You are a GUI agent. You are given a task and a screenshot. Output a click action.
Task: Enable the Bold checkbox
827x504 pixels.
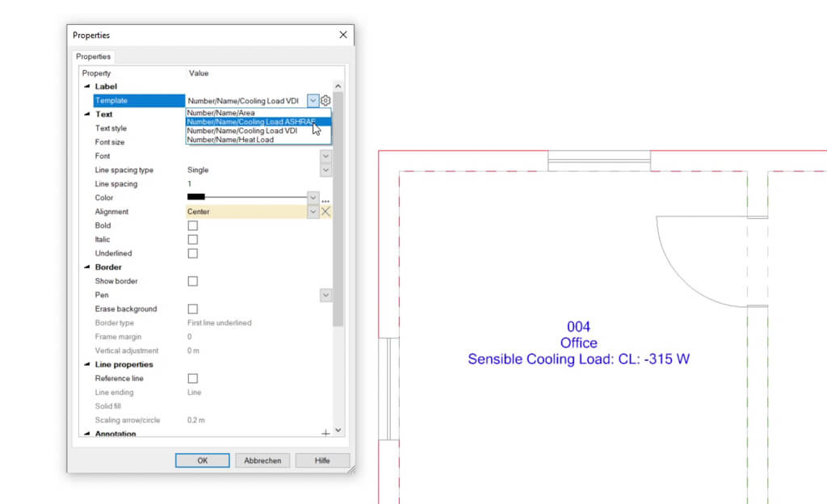(x=192, y=225)
